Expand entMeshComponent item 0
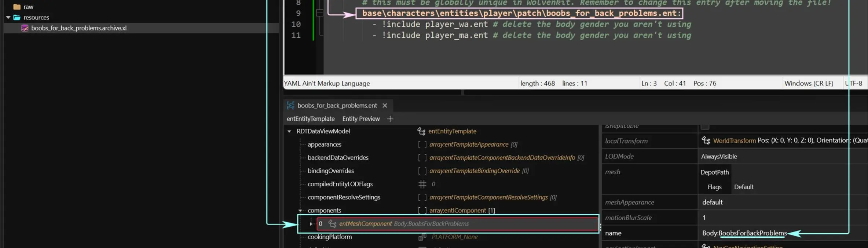868x248 pixels. pos(311,223)
